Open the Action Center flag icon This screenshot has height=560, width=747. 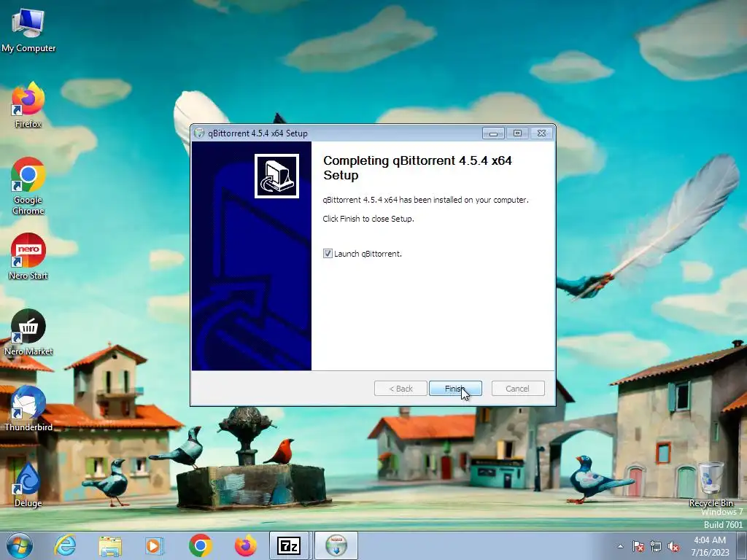pyautogui.click(x=638, y=546)
